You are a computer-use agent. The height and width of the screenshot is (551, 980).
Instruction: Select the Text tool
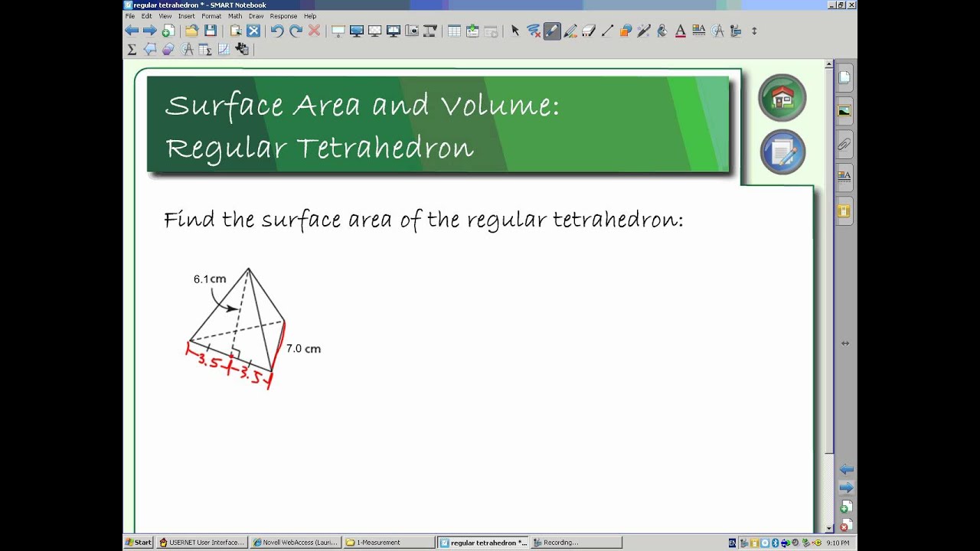pos(681,31)
